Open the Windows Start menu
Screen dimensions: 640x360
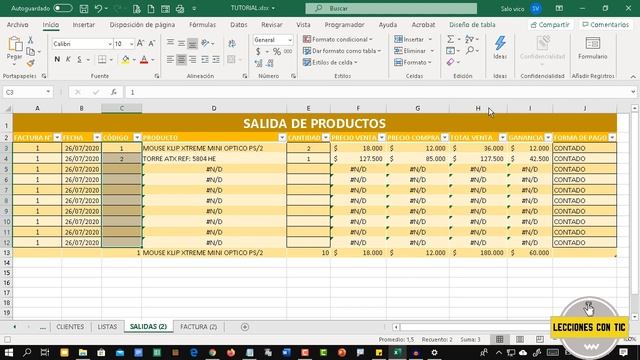(9, 352)
